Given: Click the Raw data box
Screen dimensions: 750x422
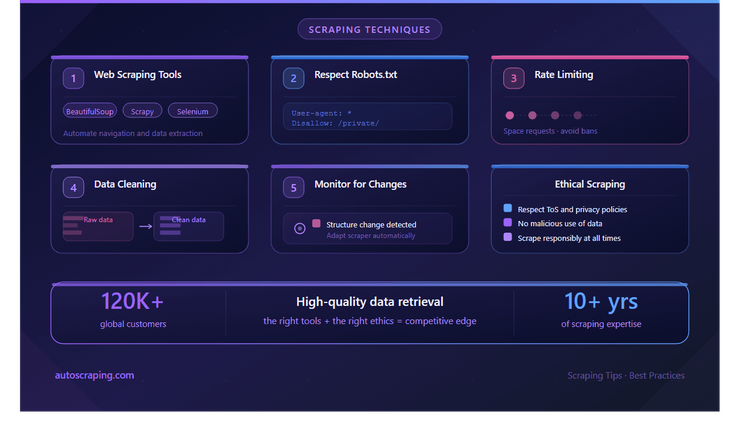Looking at the screenshot, I should pyautogui.click(x=98, y=226).
